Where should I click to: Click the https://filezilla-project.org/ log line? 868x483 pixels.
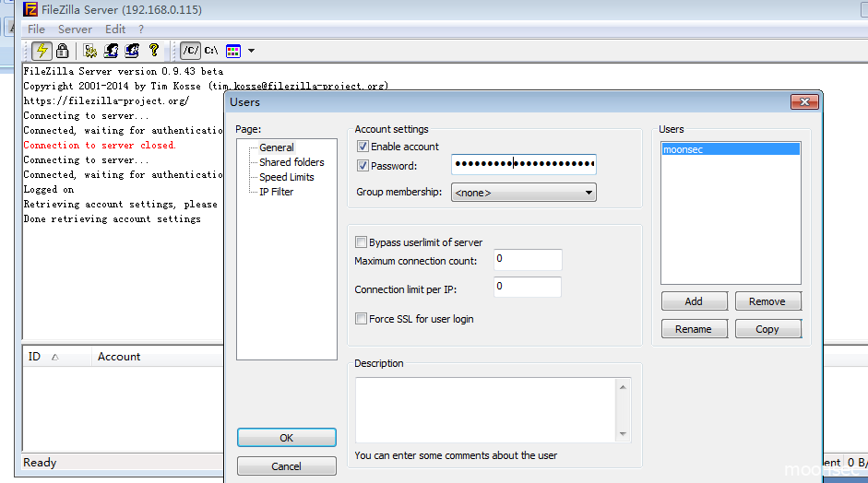coord(106,100)
